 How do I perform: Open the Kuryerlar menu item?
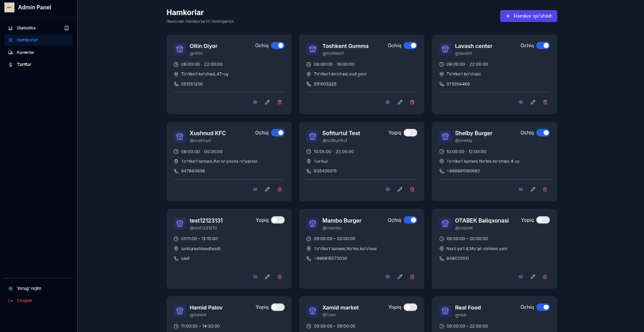coord(26,52)
